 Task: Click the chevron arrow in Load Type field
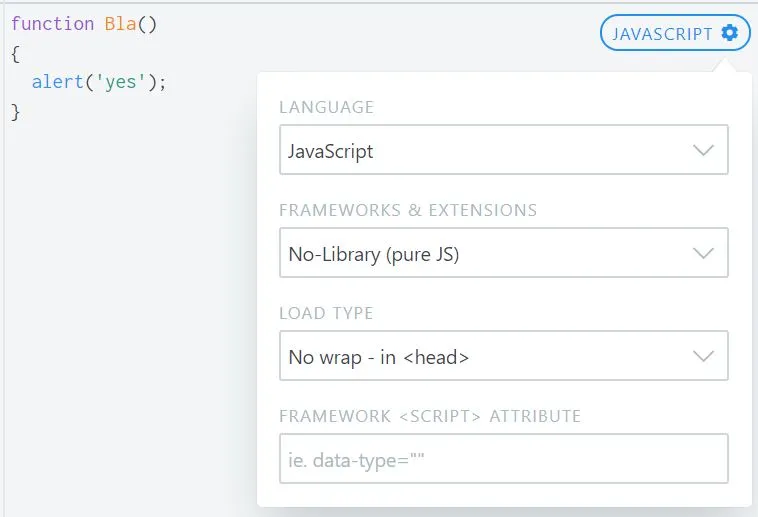coord(703,356)
